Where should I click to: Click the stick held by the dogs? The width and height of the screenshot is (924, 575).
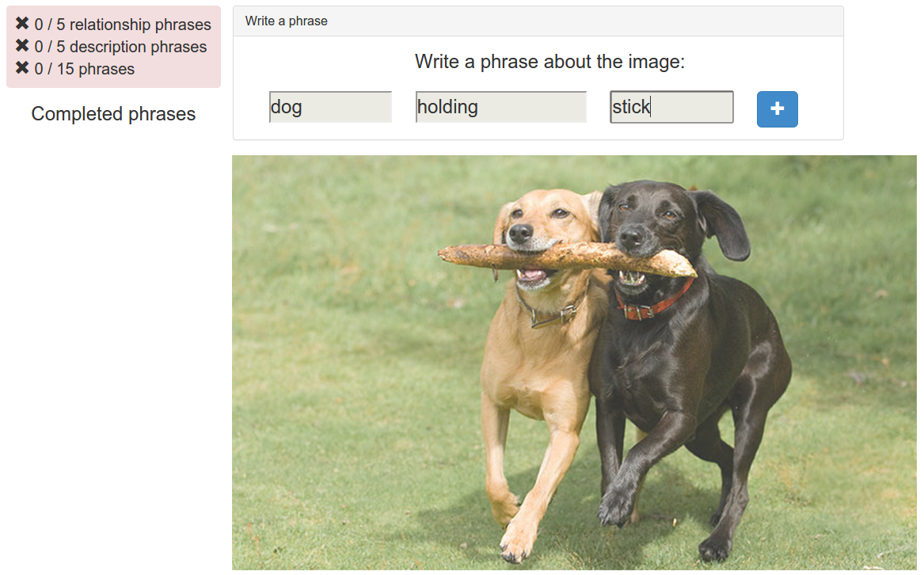click(565, 258)
